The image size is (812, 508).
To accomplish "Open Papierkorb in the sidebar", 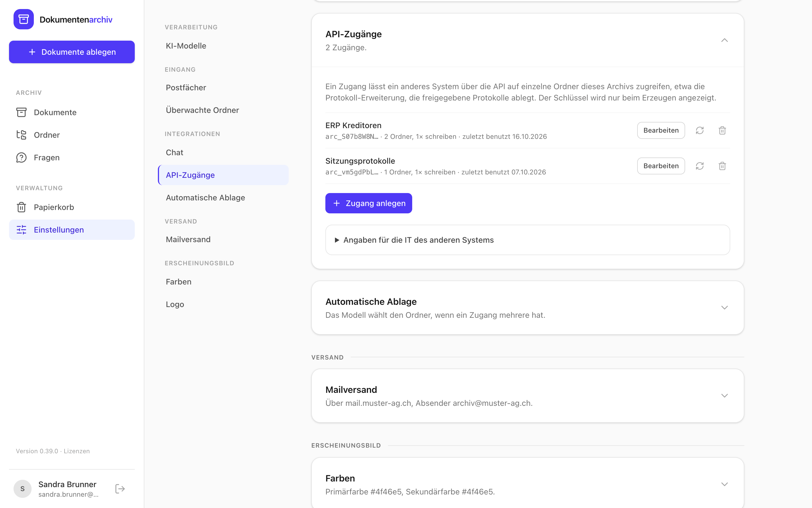I will coord(72,207).
